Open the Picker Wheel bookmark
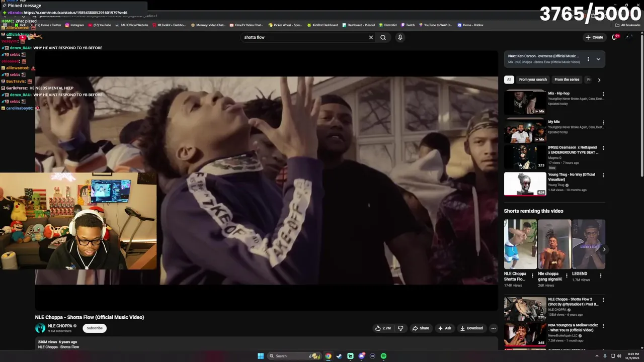Image resolution: width=644 pixels, height=362 pixels. coord(285,25)
